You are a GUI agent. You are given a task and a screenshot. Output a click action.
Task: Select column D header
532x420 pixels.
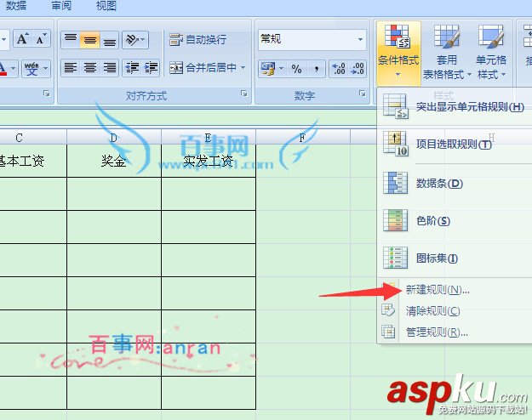114,138
